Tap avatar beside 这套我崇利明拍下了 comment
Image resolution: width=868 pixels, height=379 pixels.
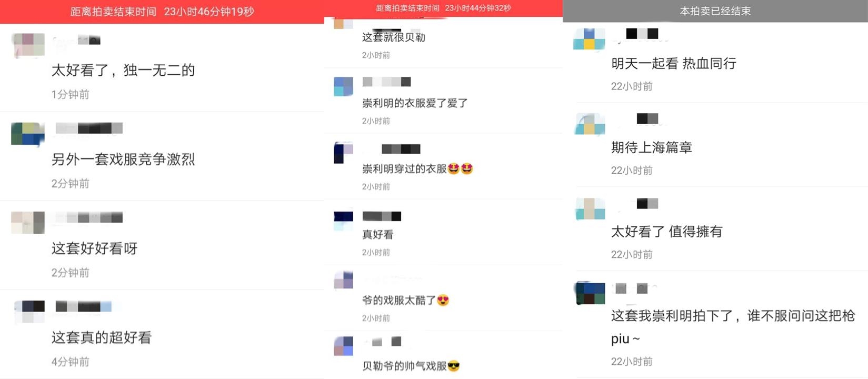click(x=590, y=293)
